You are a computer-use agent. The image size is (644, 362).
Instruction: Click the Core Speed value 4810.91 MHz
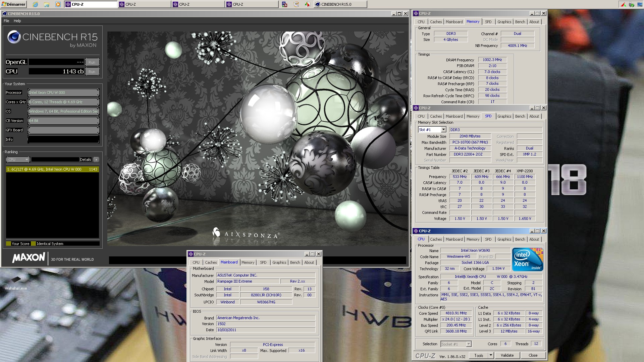pyautogui.click(x=456, y=313)
